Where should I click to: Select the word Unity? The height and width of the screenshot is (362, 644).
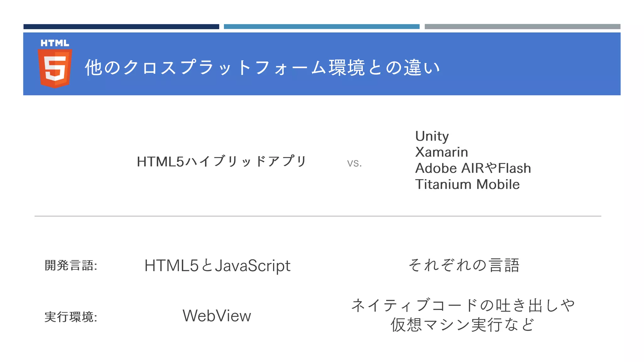pos(432,136)
